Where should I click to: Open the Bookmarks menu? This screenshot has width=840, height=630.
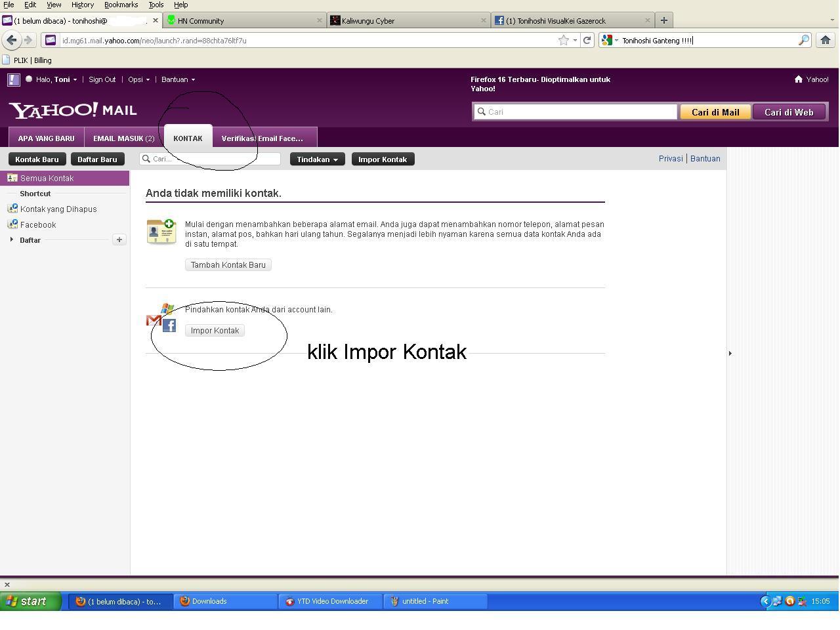(x=121, y=5)
